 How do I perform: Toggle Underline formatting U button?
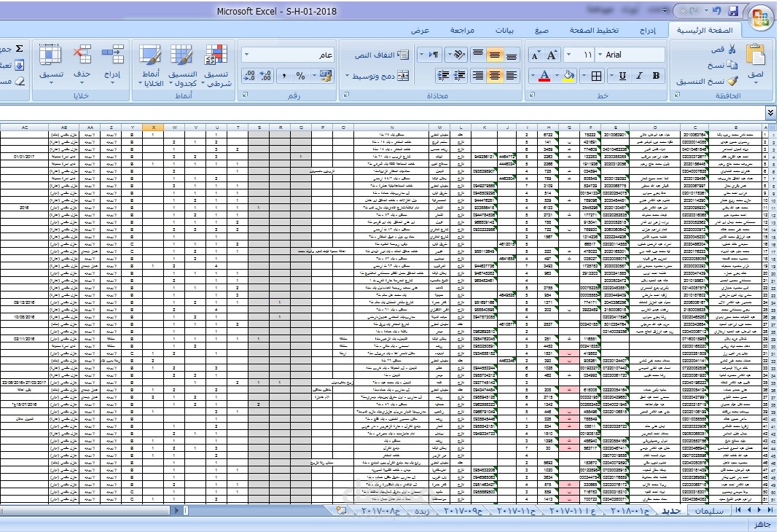(622, 76)
